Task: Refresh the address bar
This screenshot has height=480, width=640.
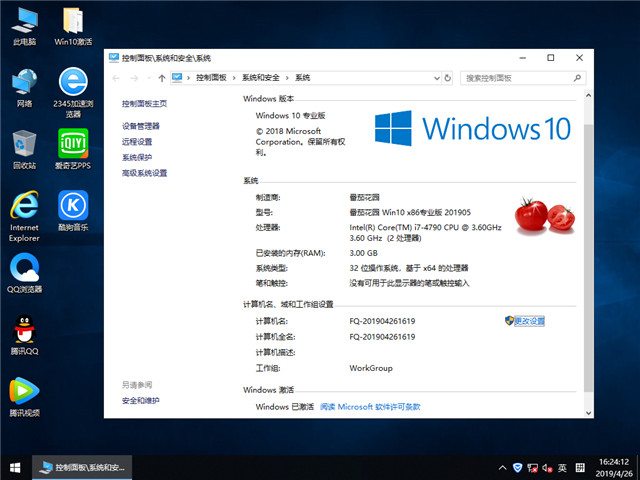Action: pyautogui.click(x=448, y=78)
